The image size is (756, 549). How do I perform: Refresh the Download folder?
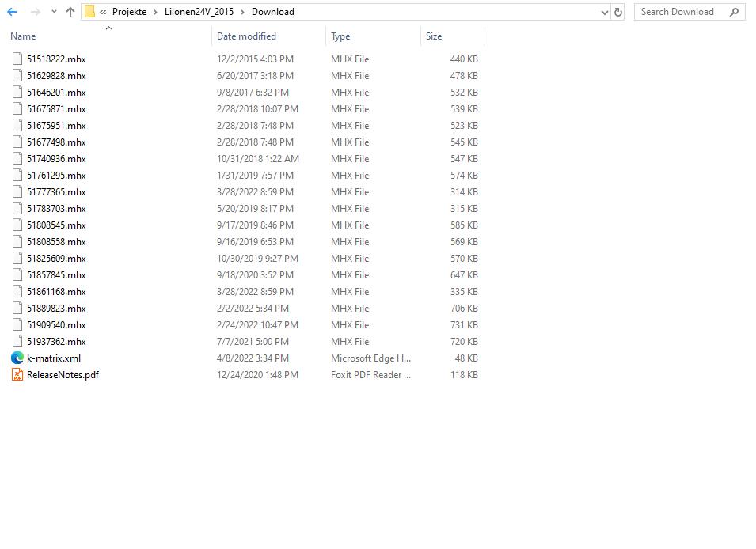[618, 13]
